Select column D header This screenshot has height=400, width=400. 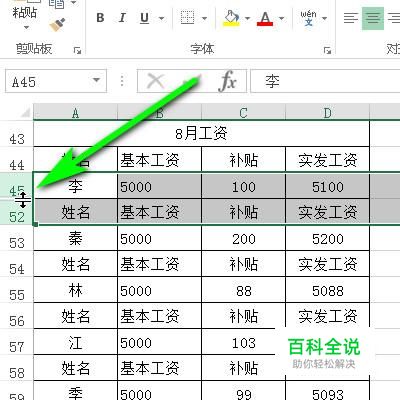pos(327,113)
